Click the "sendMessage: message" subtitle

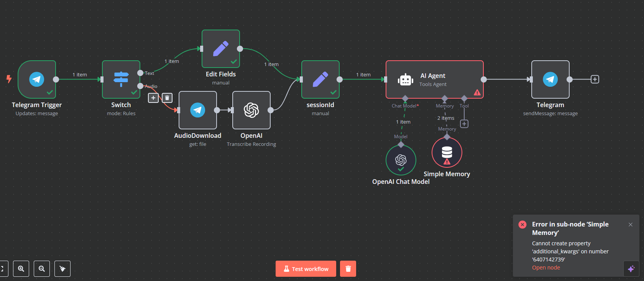coord(550,114)
